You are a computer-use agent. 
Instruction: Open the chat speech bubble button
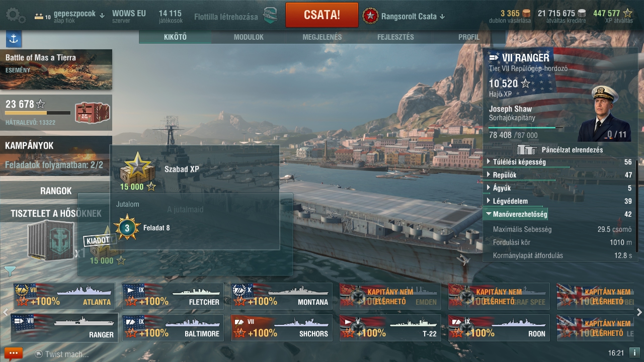[13, 353]
